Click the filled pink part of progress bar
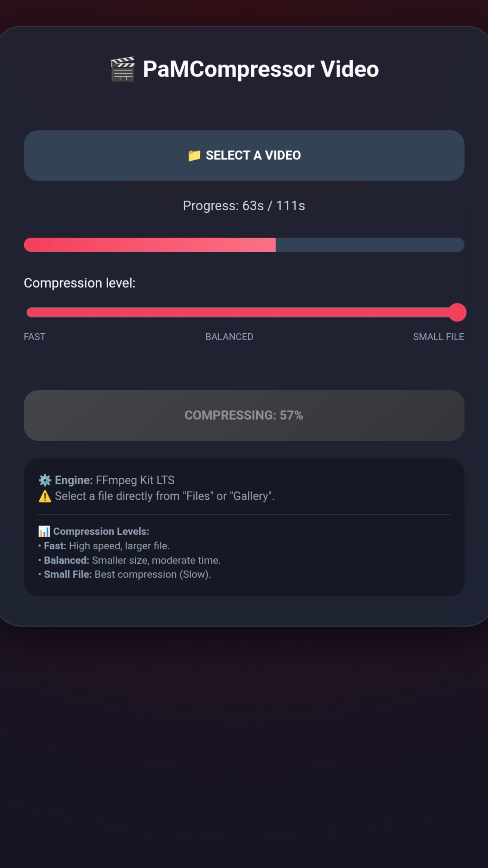 pos(149,245)
